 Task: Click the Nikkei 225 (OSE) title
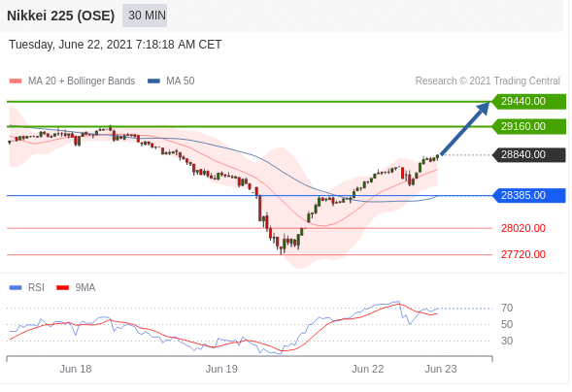click(60, 16)
